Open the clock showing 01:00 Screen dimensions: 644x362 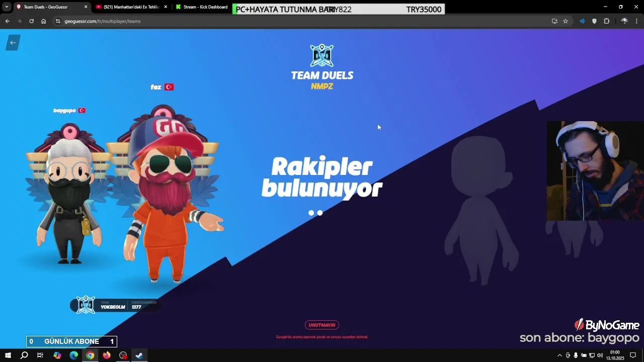615,355
